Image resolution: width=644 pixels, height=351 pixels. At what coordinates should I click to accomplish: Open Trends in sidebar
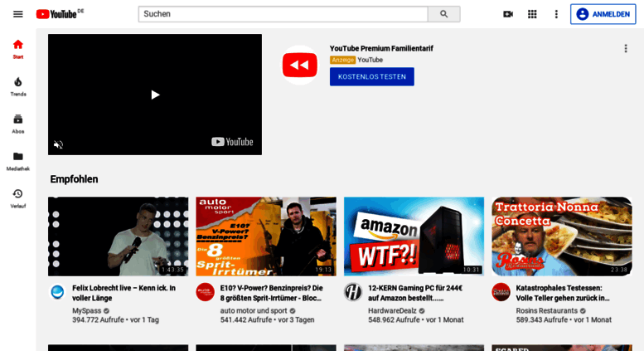click(18, 87)
